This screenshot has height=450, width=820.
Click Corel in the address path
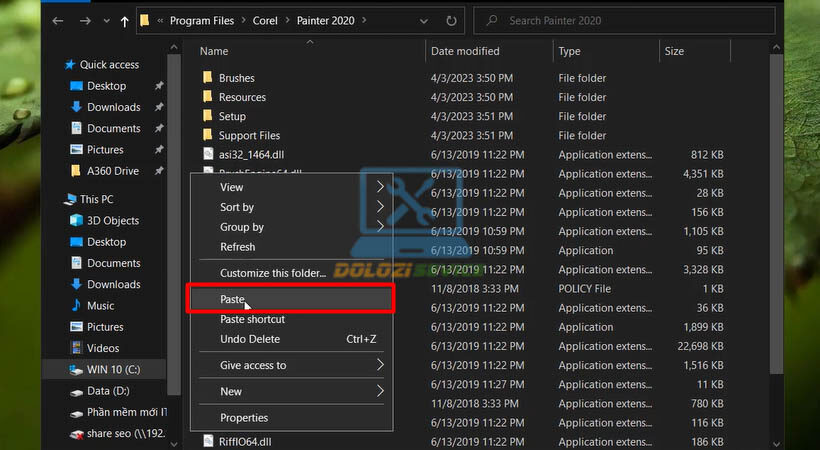coord(265,21)
